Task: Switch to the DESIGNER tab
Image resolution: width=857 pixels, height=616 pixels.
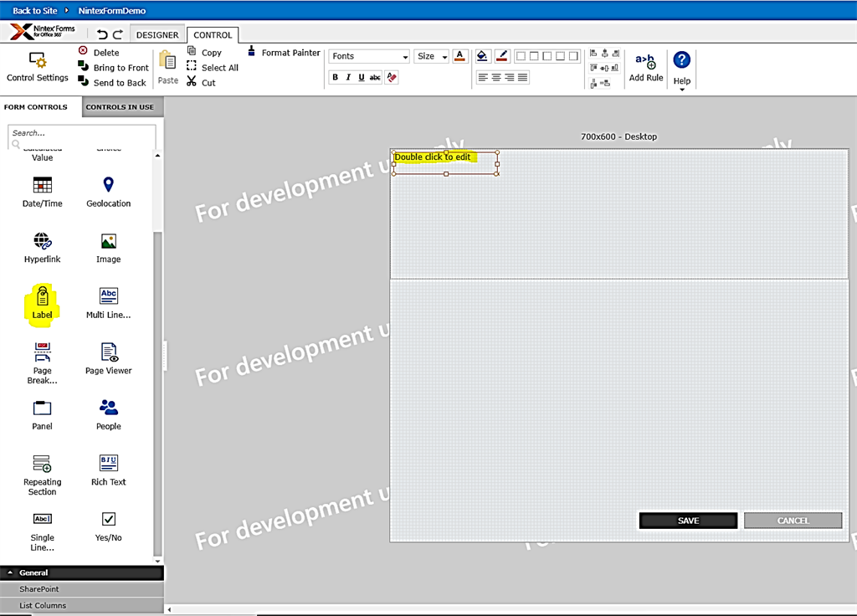Action: tap(157, 34)
